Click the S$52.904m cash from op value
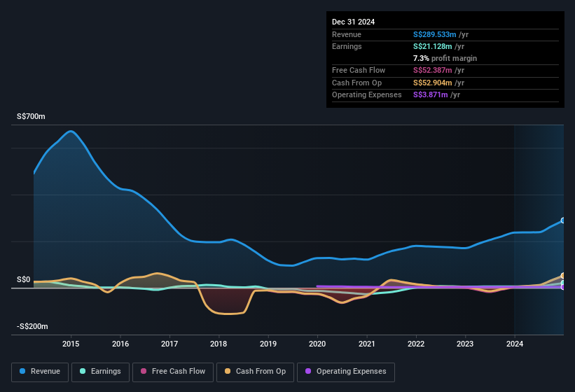The width and height of the screenshot is (575, 392). coord(432,83)
